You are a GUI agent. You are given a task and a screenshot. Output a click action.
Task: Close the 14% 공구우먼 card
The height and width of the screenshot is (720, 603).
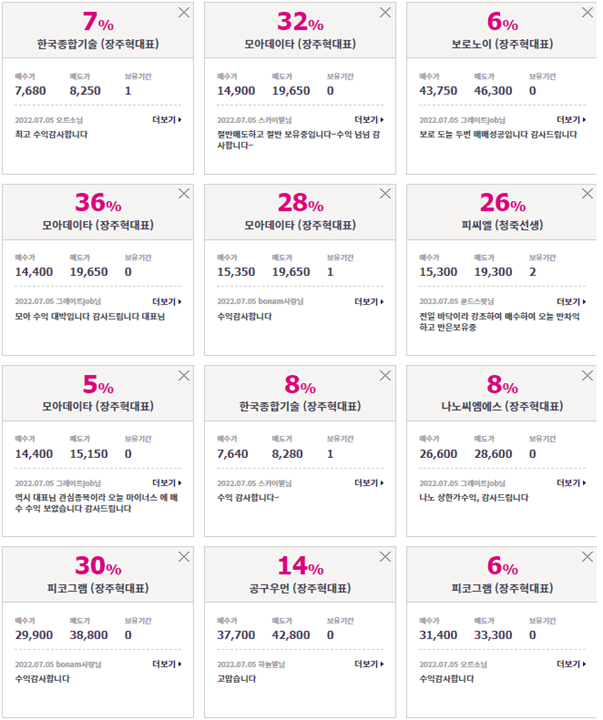385,557
